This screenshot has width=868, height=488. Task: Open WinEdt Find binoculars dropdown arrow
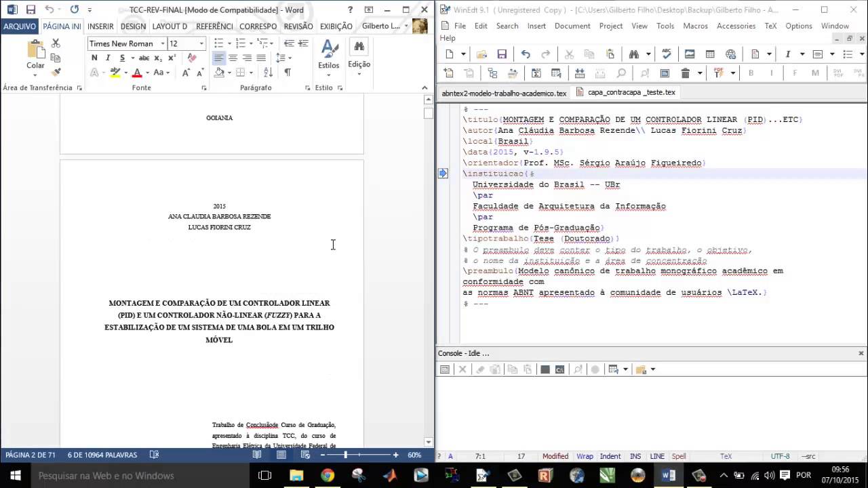[x=648, y=54]
